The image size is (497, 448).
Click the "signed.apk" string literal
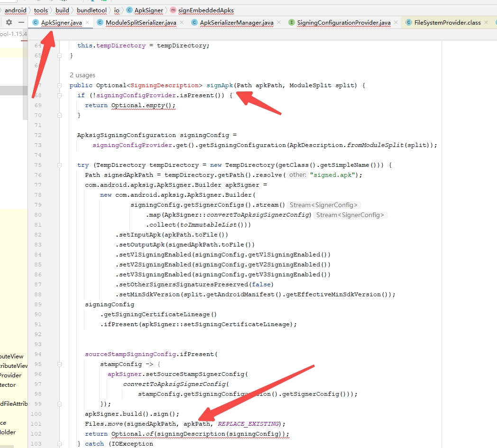pos(332,175)
